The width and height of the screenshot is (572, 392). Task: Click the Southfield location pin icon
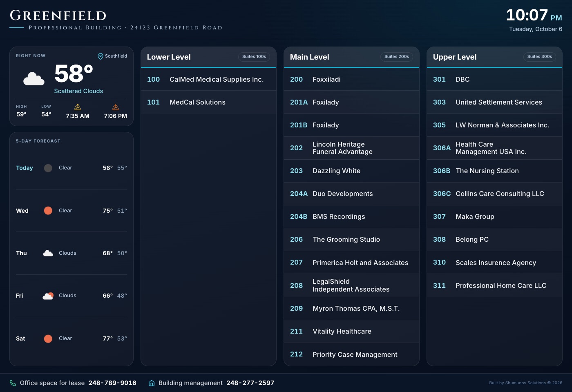101,56
